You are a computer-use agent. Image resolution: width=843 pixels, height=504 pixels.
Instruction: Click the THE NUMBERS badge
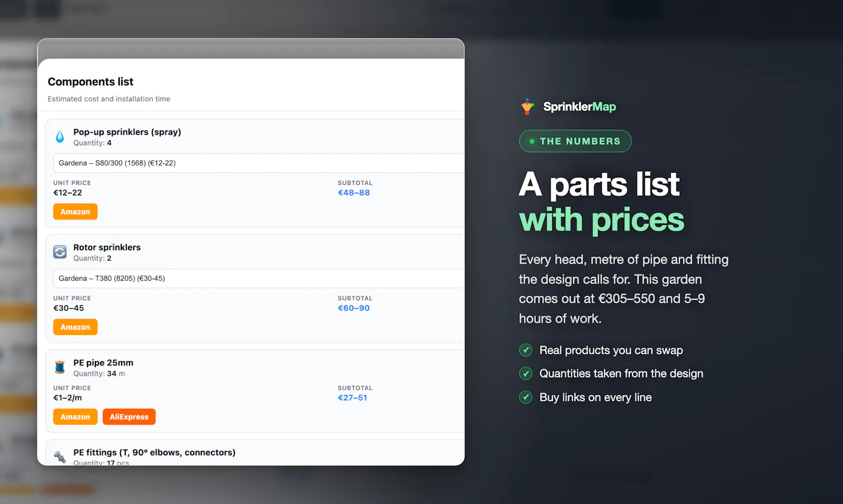(575, 141)
